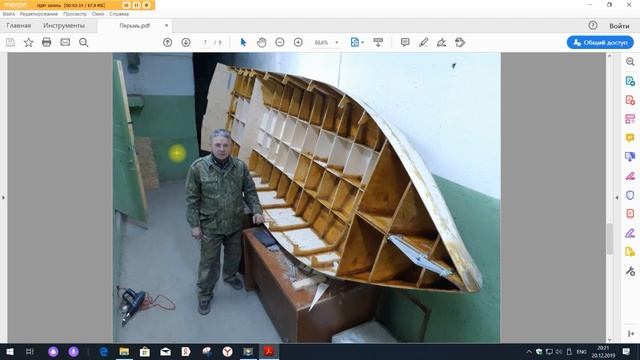Open the Справка menu
The width and height of the screenshot is (640, 360).
click(119, 14)
